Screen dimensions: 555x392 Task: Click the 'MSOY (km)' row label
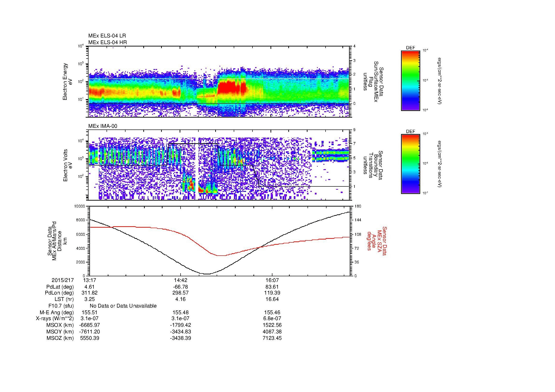[60, 332]
